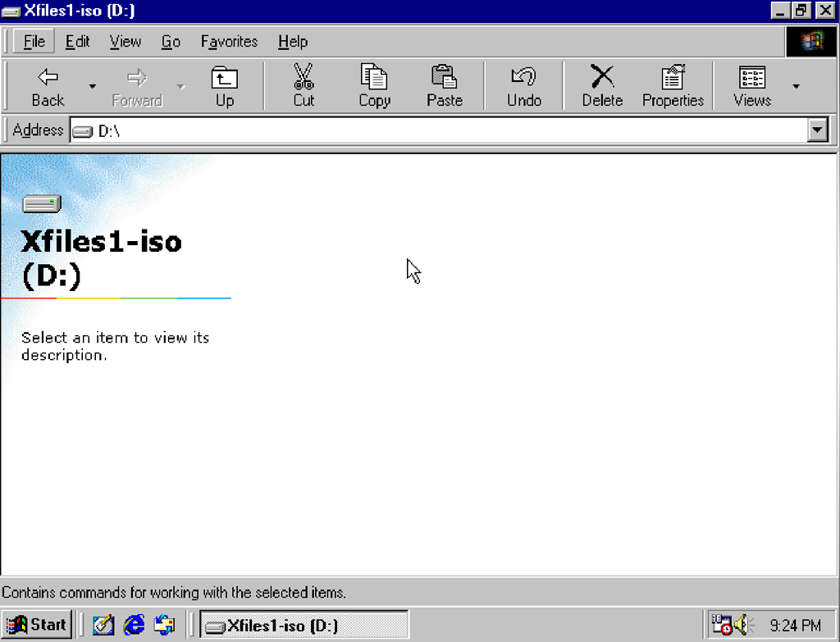The image size is (840, 642).
Task: Click the drive icon in the left panel
Action: [x=42, y=203]
